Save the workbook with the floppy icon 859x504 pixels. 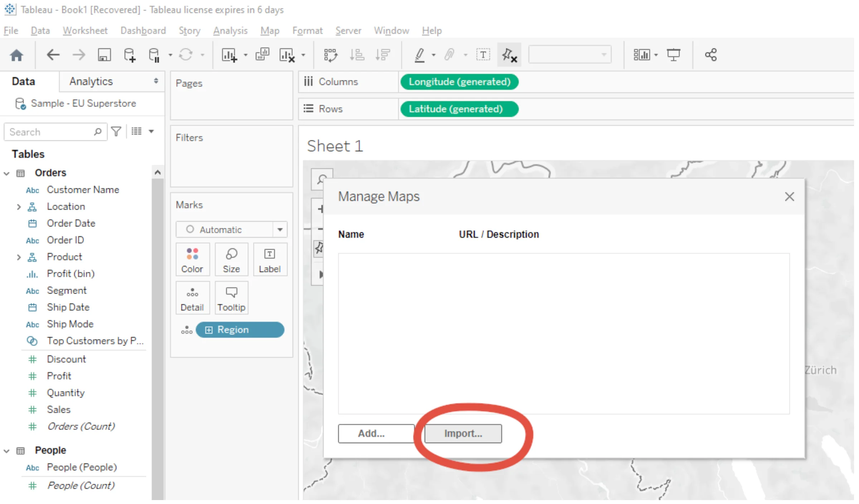[104, 55]
